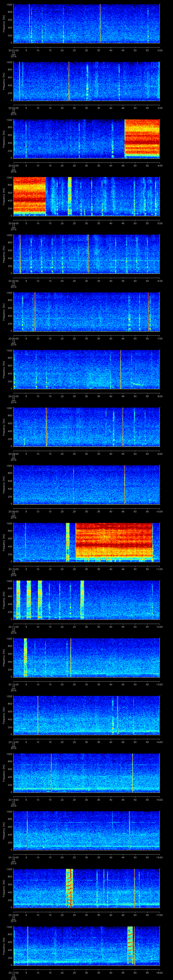The image size is (173, 980).
Task: Click the red-striped band near 23s in 20:16:00 panel
Action: (x=69, y=888)
